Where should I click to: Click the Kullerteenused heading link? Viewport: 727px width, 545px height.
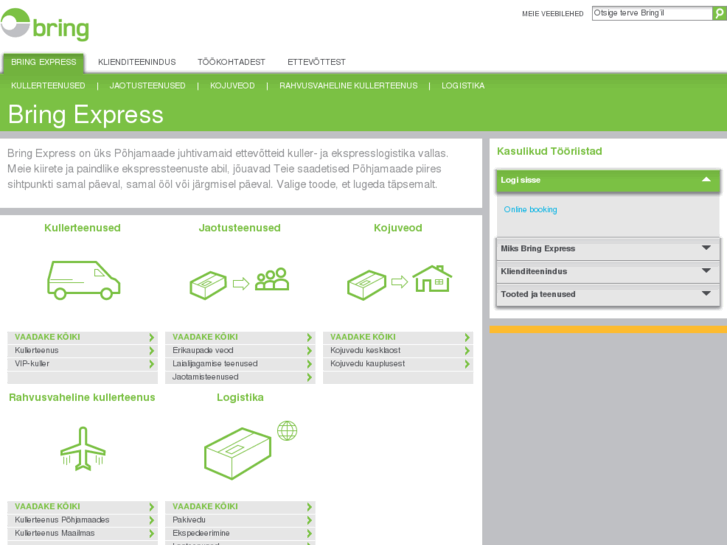pyautogui.click(x=83, y=228)
